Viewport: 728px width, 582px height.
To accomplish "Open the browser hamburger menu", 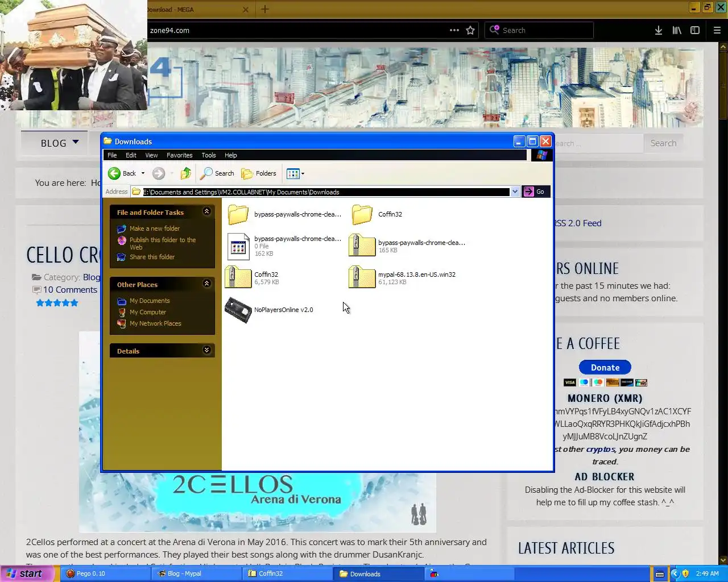I will 717,30.
